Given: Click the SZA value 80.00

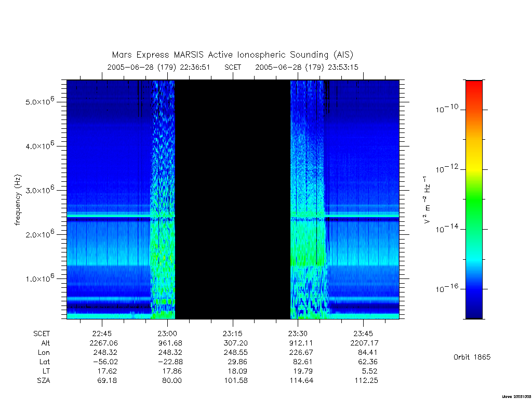Looking at the screenshot, I should tap(172, 381).
